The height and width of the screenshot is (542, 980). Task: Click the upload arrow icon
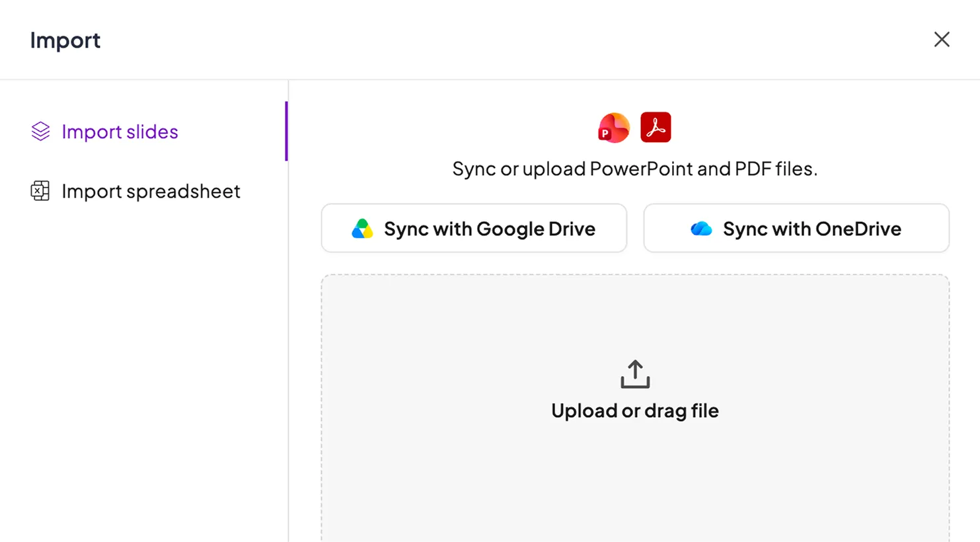[x=635, y=374]
